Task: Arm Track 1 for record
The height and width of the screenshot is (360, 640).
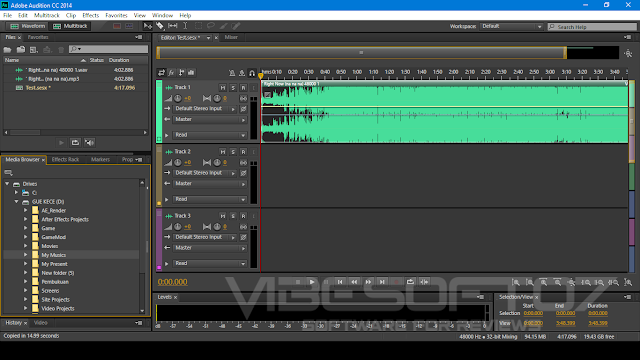Action: pos(243,87)
